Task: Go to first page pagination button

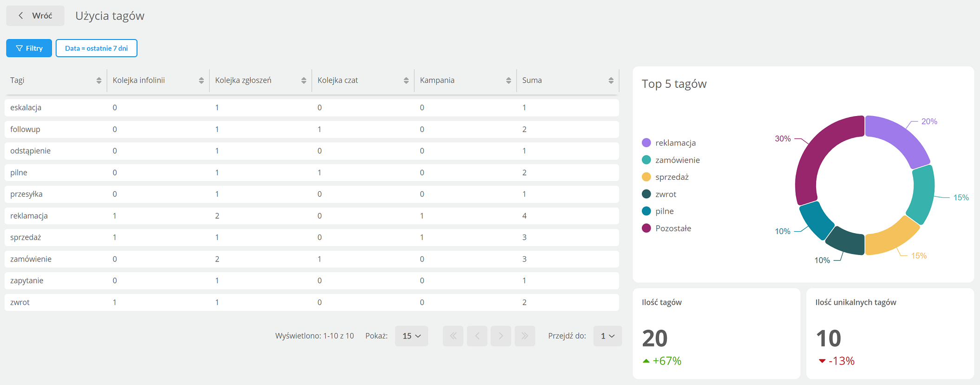Action: tap(453, 336)
